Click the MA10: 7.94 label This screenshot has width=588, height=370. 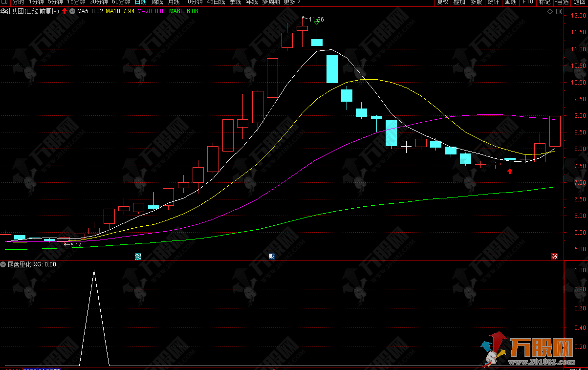(x=120, y=11)
